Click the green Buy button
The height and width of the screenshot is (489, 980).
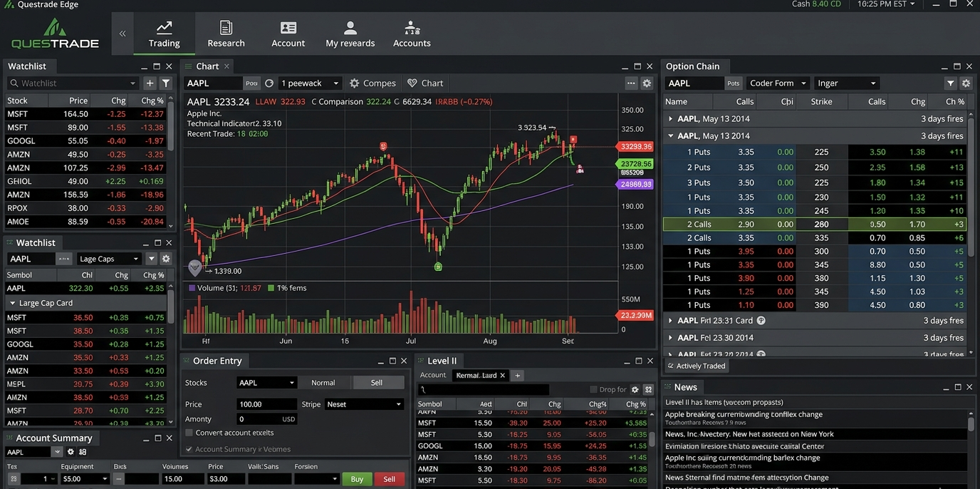point(356,479)
